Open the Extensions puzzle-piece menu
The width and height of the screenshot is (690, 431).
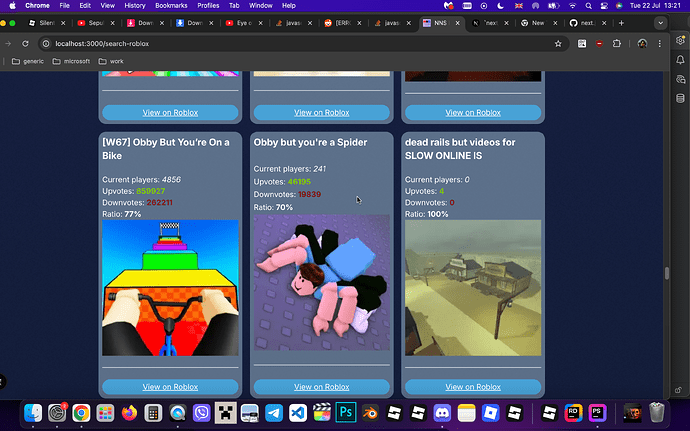click(617, 44)
